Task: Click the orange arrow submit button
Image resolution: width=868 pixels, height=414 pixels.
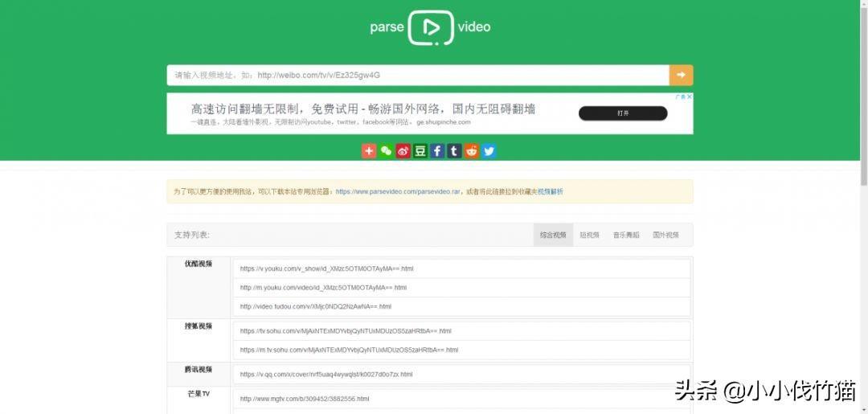Action: point(681,75)
